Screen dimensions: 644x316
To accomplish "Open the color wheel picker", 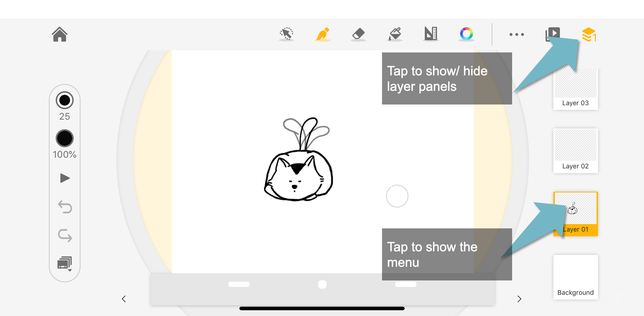I will tap(466, 34).
